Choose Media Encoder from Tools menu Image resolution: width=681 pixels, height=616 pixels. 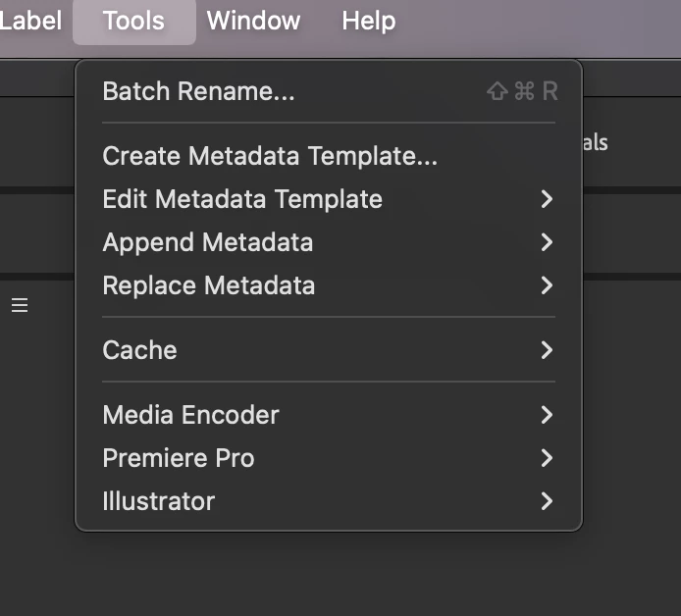click(x=191, y=415)
